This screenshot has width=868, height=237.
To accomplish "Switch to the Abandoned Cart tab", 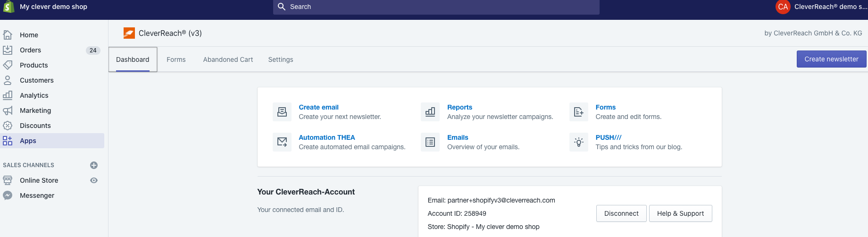I will click(x=228, y=59).
